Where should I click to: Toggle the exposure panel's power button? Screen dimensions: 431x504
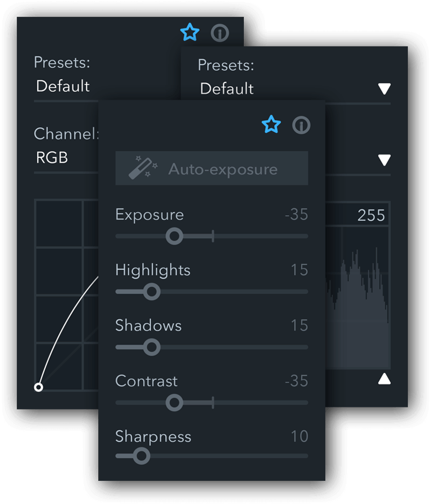[x=301, y=125]
